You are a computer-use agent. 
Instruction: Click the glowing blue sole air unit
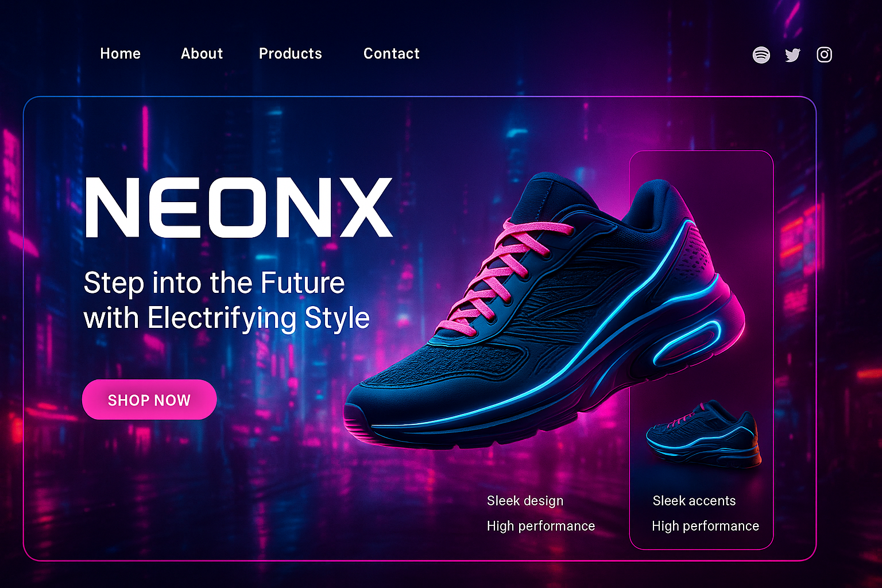click(687, 343)
